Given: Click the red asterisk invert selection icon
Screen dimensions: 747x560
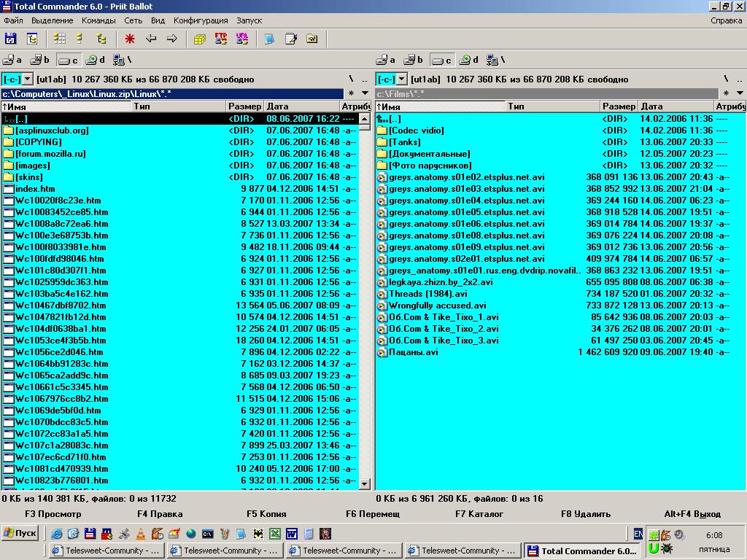Looking at the screenshot, I should (x=130, y=39).
